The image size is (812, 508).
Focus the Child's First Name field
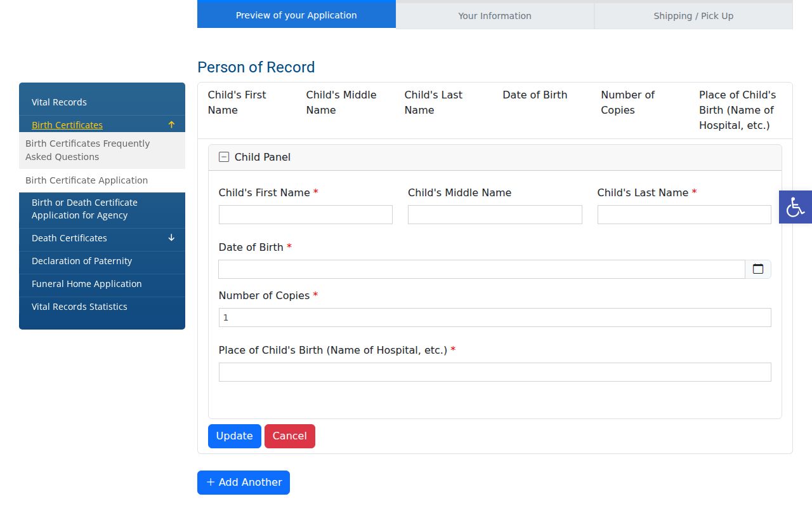pos(306,215)
